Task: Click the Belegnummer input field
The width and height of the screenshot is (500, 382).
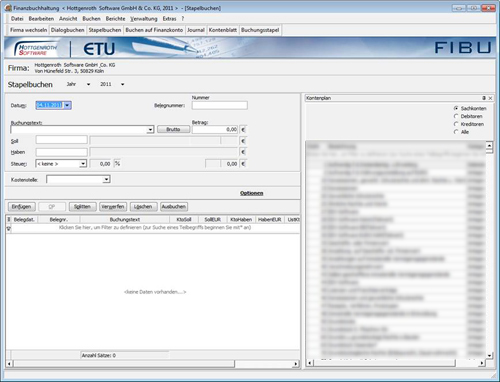Action: [220, 106]
